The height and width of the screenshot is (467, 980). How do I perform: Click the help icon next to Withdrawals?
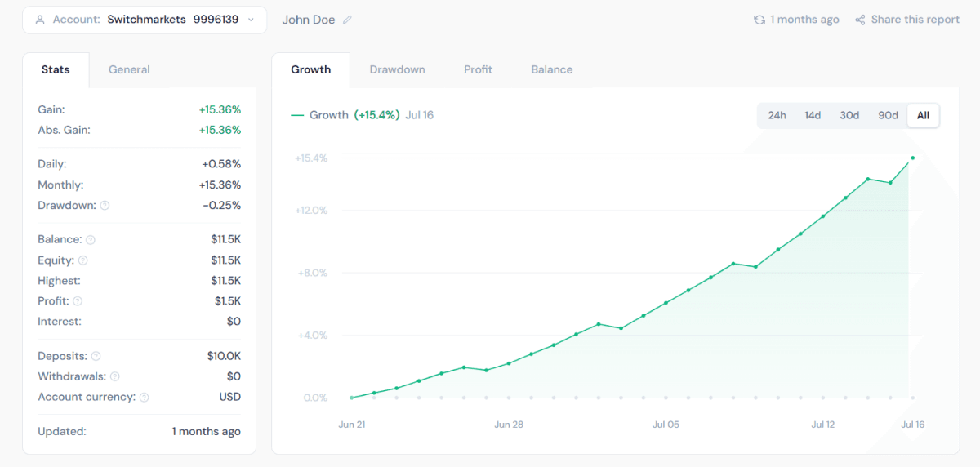pos(114,376)
